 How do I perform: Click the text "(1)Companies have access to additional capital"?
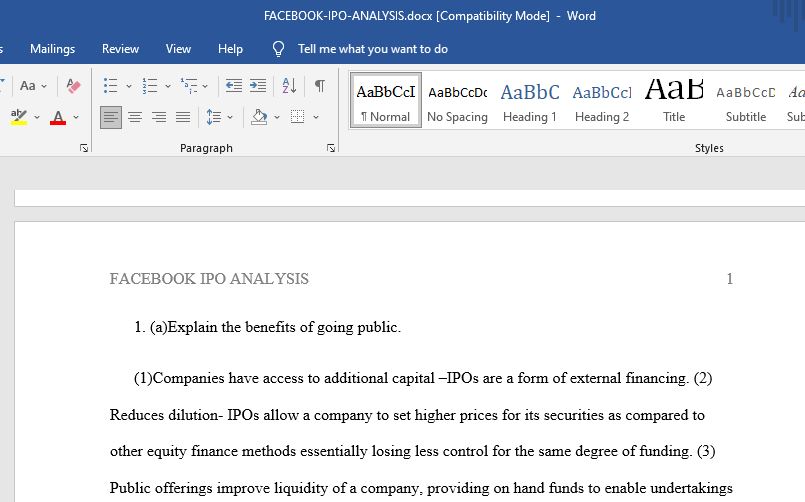(284, 378)
